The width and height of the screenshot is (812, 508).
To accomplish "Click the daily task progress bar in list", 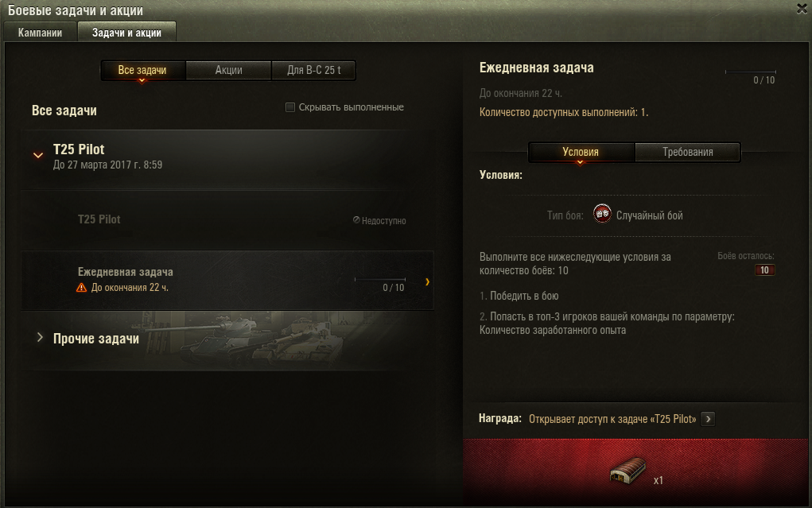I will [x=379, y=280].
